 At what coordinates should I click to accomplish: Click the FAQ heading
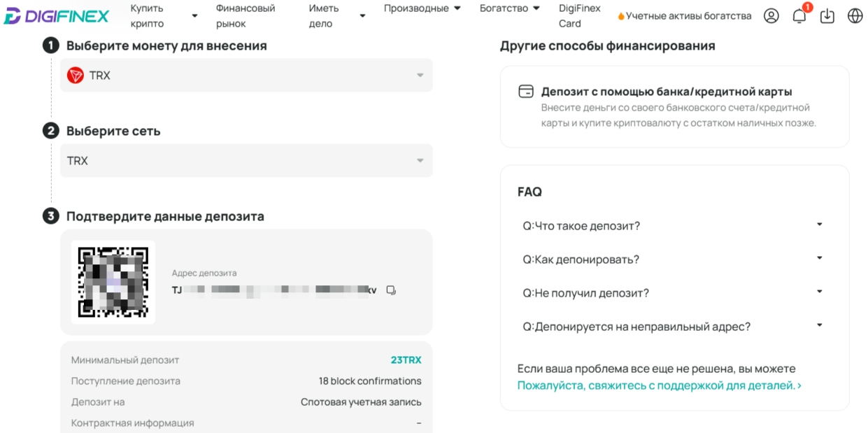[x=529, y=192]
